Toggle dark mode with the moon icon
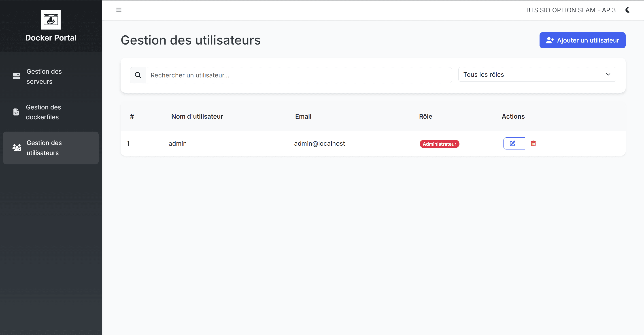The width and height of the screenshot is (644, 335). 628,10
